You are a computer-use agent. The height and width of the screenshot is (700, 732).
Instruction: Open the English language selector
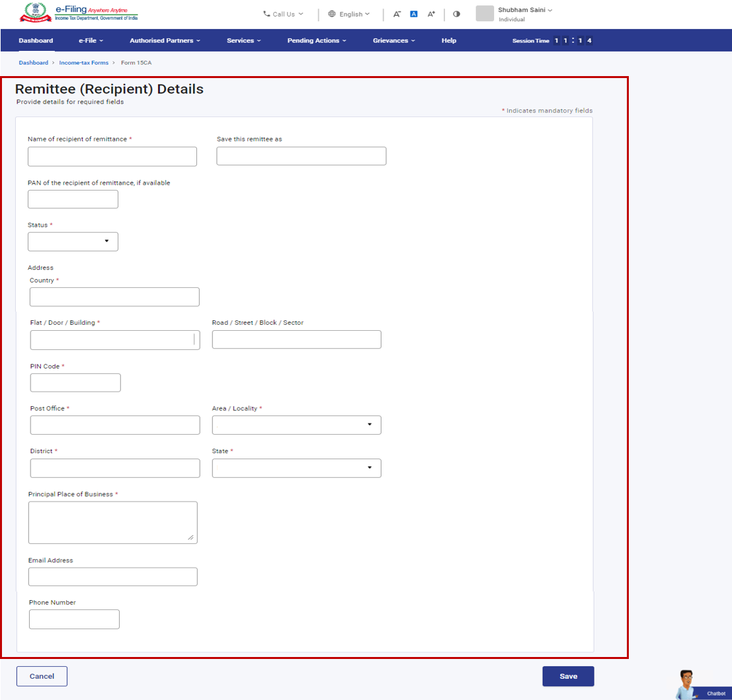(350, 14)
